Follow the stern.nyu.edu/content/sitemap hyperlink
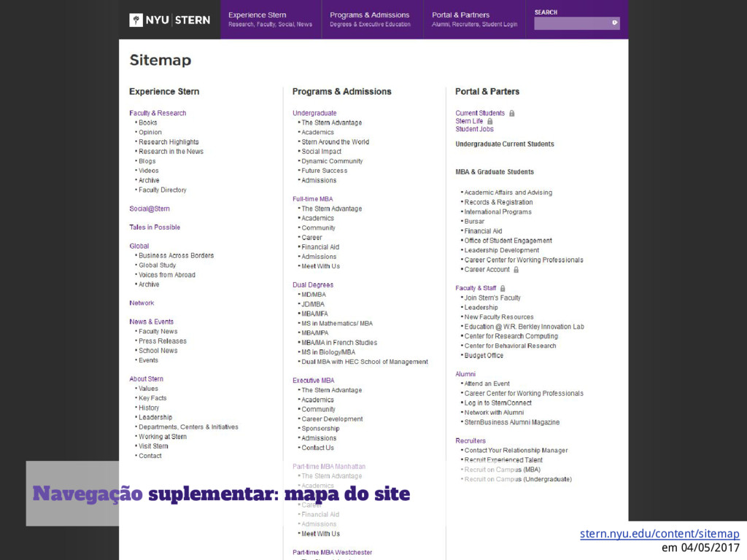The width and height of the screenshot is (747, 560). [x=659, y=534]
